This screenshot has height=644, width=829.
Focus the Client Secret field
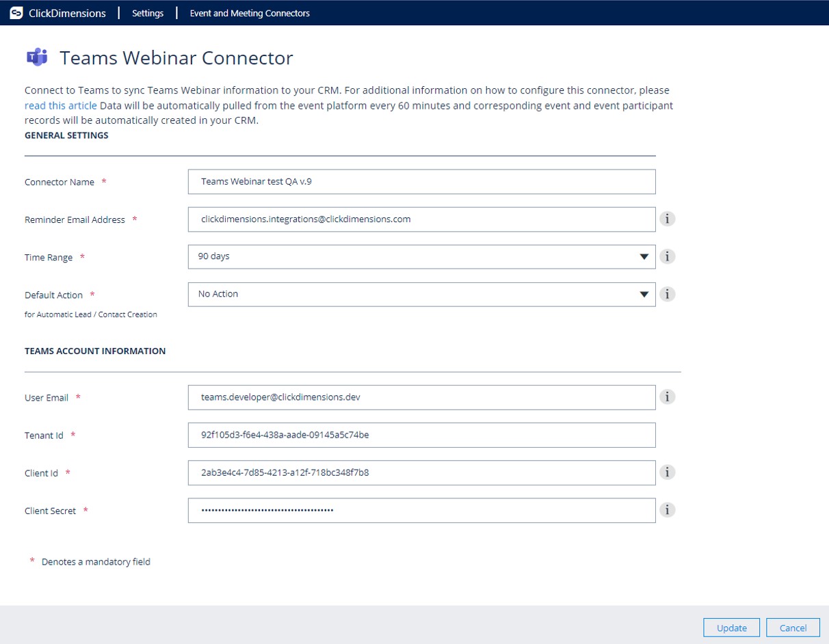point(421,510)
